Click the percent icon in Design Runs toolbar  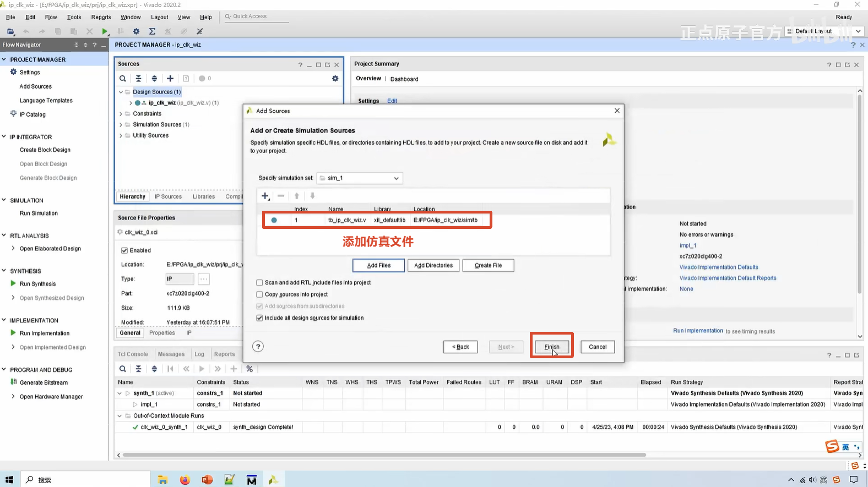pyautogui.click(x=249, y=369)
